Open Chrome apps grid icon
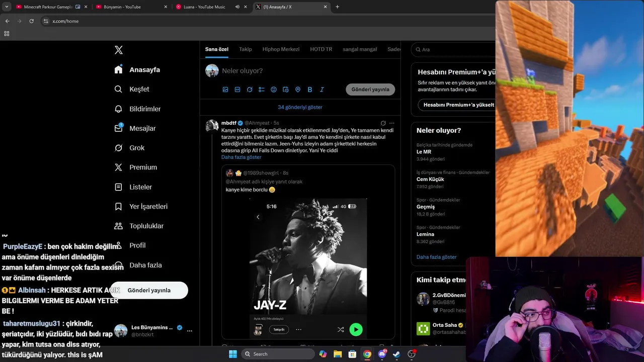The height and width of the screenshot is (362, 644). click(7, 33)
